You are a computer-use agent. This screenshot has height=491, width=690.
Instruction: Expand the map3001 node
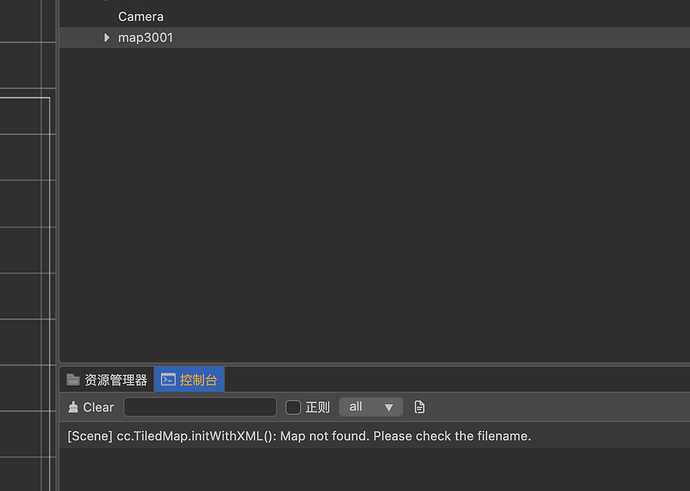tap(106, 38)
